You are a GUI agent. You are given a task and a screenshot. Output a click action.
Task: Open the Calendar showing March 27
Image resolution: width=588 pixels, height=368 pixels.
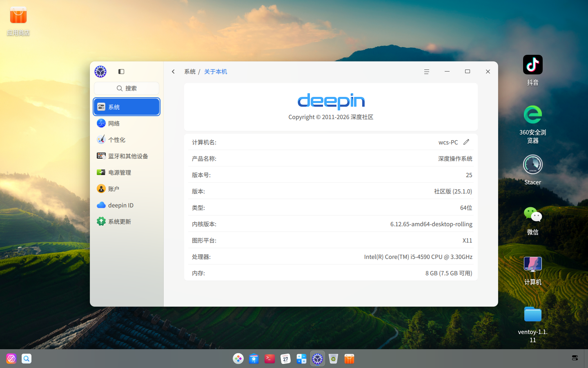[285, 359]
